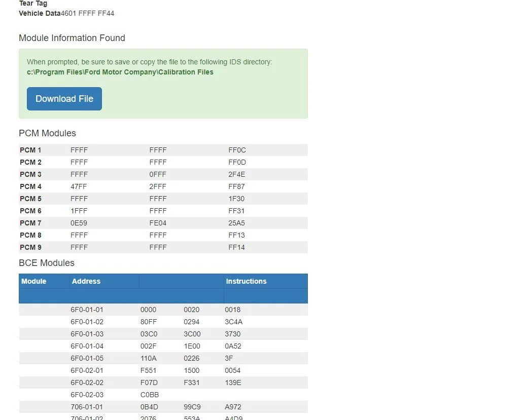The height and width of the screenshot is (420, 527).
Task: Select the Calibration Files directory path text
Action: [120, 72]
